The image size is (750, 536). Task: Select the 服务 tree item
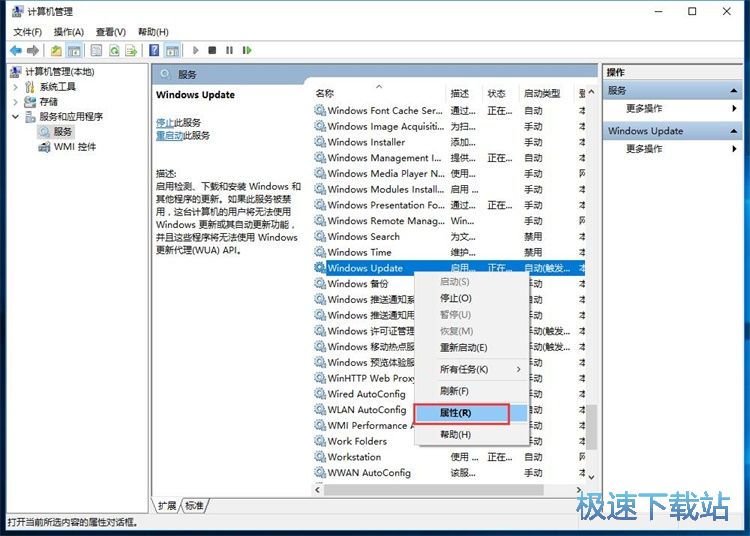[x=63, y=131]
